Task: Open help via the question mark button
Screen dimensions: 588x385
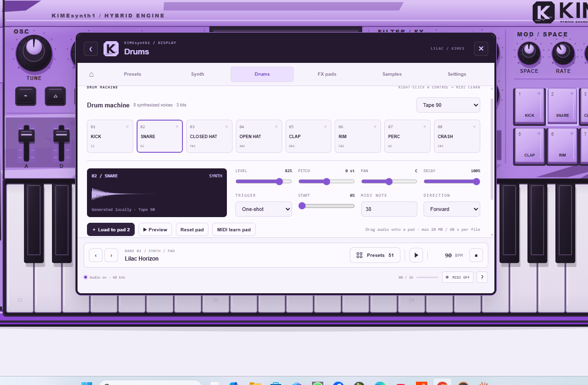Action: [482, 277]
